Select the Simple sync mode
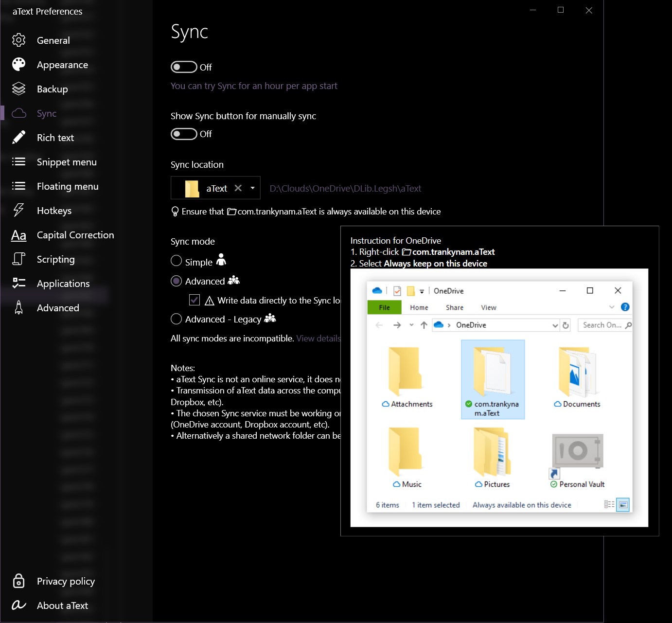The height and width of the screenshot is (623, 672). click(x=177, y=261)
